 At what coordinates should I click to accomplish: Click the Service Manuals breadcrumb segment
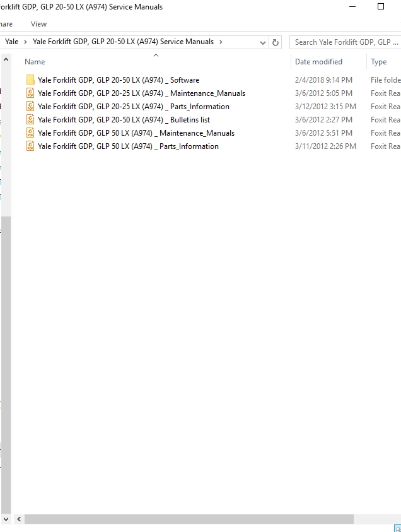123,42
